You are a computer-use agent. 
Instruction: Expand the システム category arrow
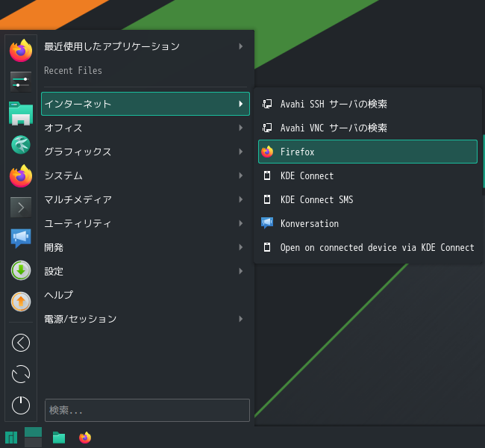(x=241, y=175)
